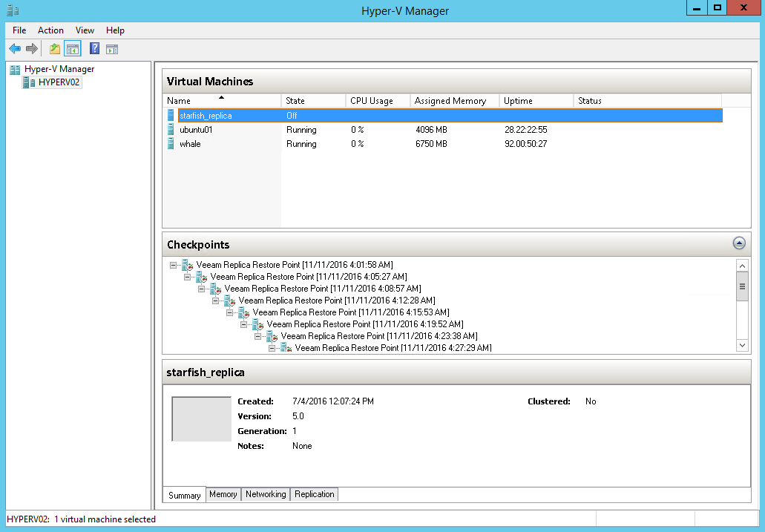This screenshot has width=765, height=532.
Task: Click the Checkpoints scrollbar up arrow
Action: click(x=742, y=266)
